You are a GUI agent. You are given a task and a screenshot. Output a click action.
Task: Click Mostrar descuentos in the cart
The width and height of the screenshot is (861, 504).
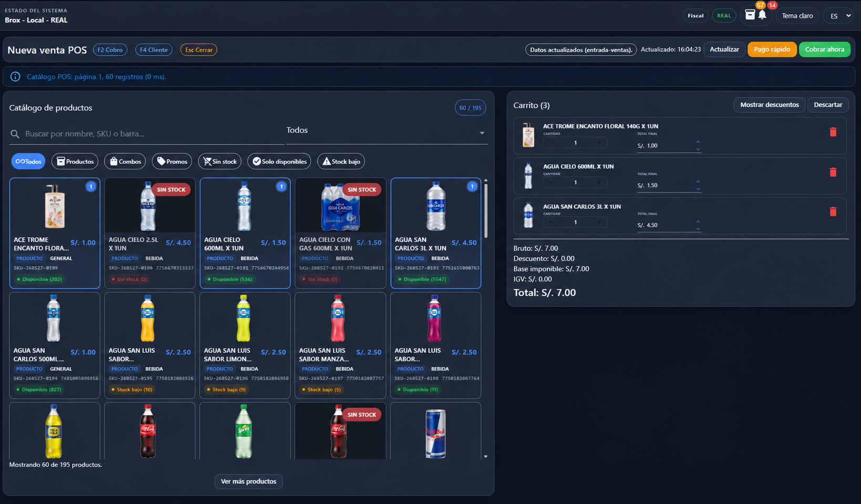click(770, 105)
